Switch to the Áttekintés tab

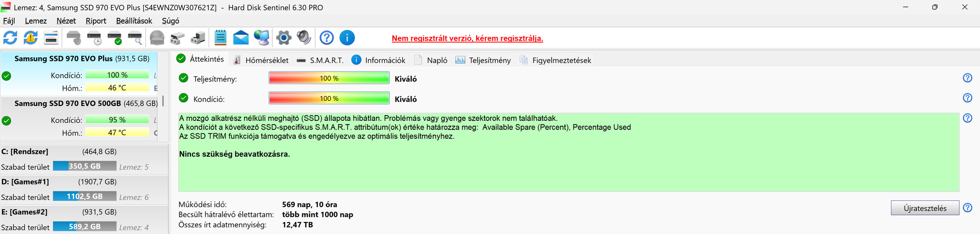coord(200,59)
